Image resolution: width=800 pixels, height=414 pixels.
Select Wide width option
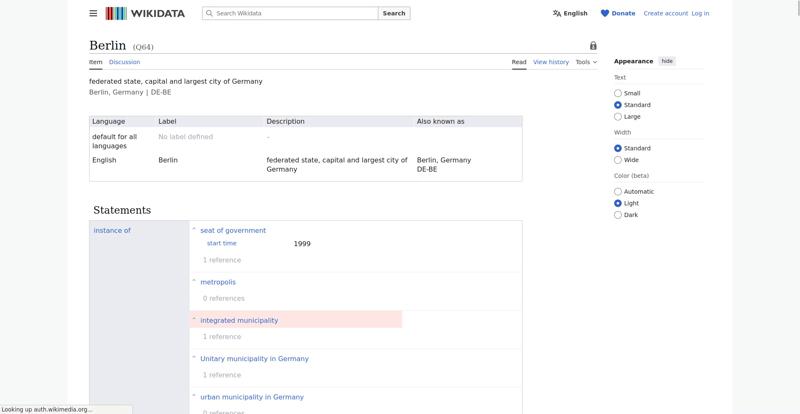pyautogui.click(x=618, y=160)
